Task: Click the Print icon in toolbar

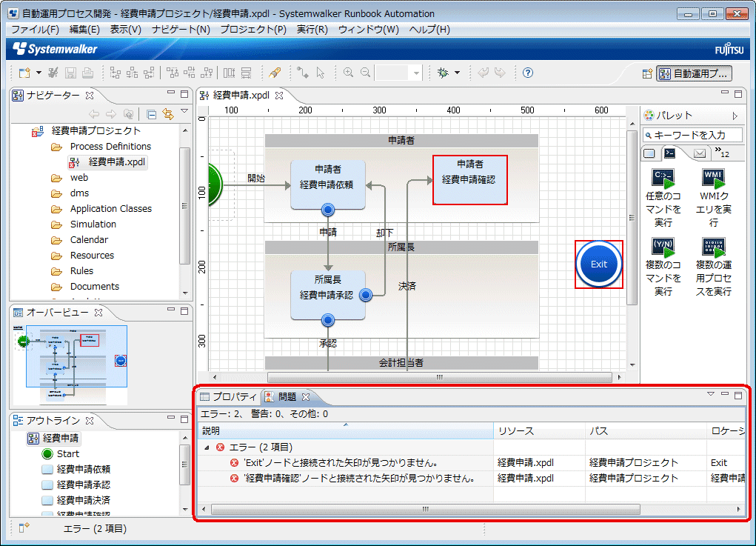Action: click(x=88, y=73)
